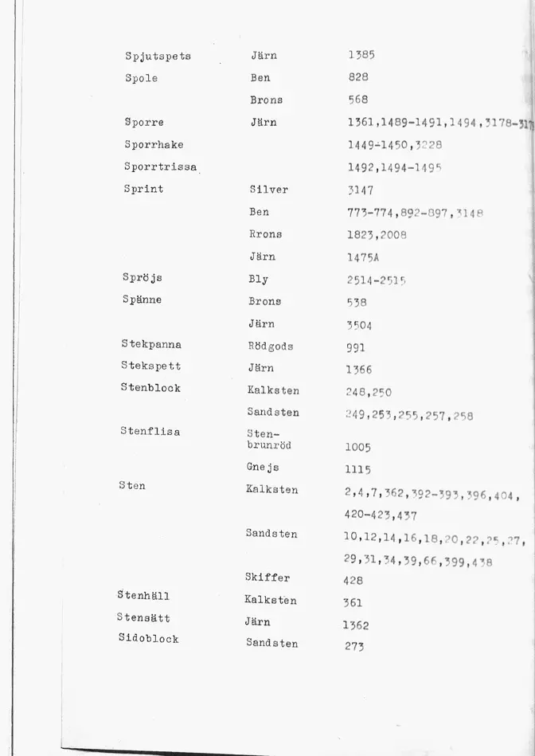535x756 pixels.
Task: Click the Sporre heading
Action: (x=144, y=123)
